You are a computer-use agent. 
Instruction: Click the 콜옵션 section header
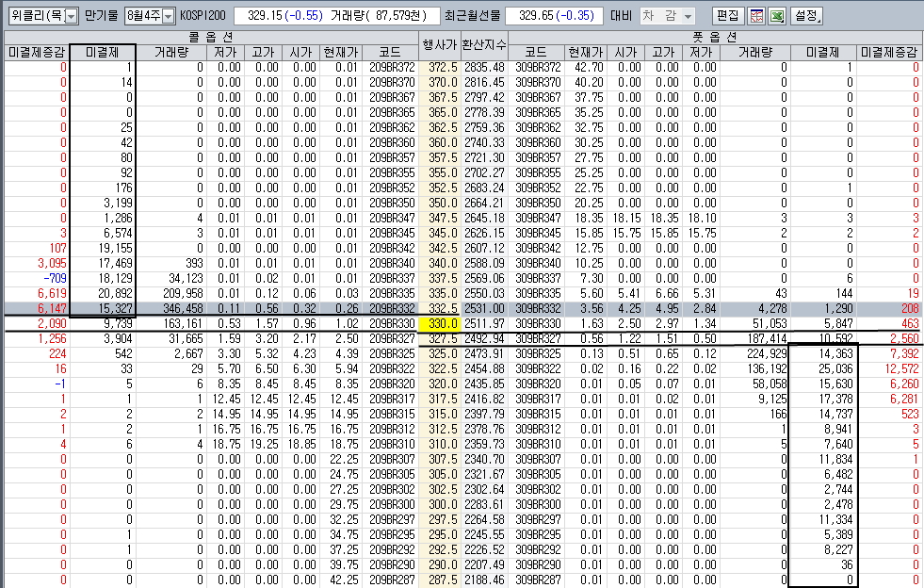point(210,35)
